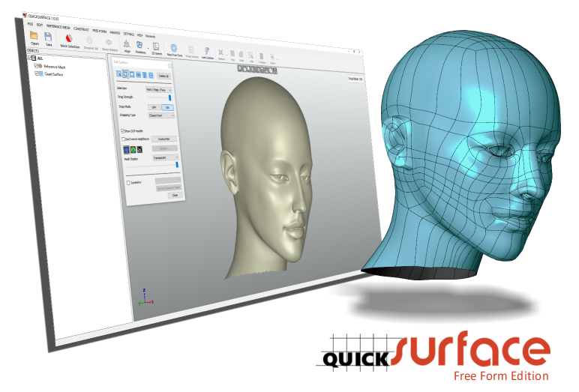Choose the rainbow deviation color map icon
Viewport: 579px width, 392px height.
(133, 149)
